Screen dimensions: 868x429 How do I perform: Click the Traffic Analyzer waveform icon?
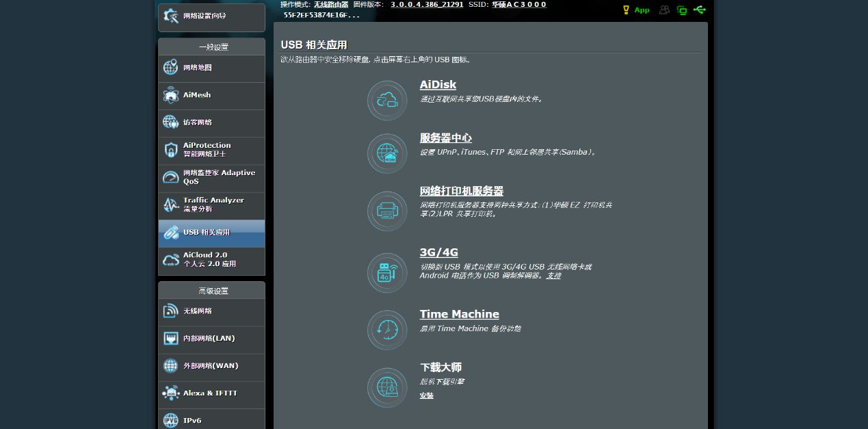[171, 205]
